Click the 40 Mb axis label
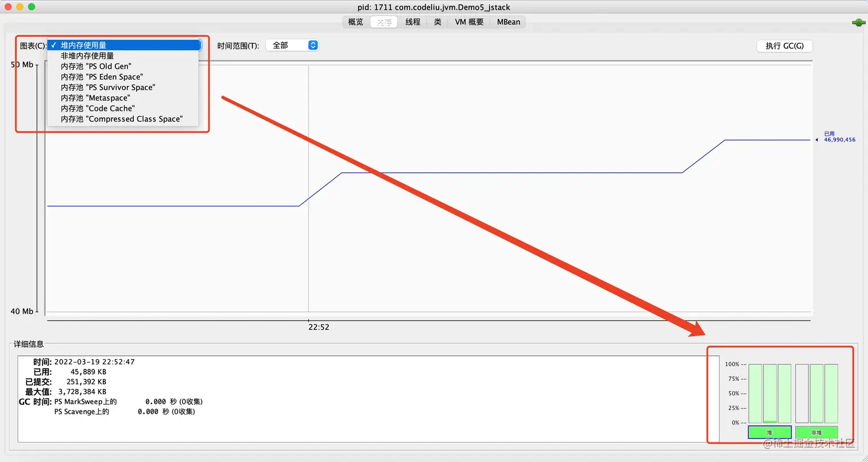 point(22,311)
